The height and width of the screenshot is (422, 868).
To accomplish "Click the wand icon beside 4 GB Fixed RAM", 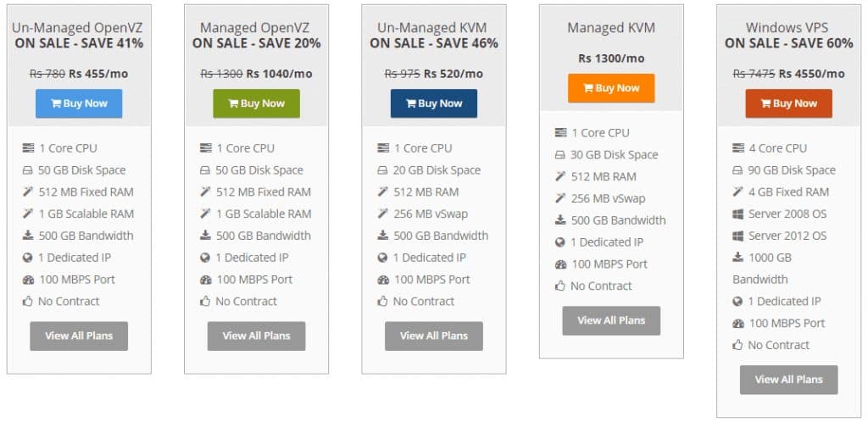I will tap(738, 192).
